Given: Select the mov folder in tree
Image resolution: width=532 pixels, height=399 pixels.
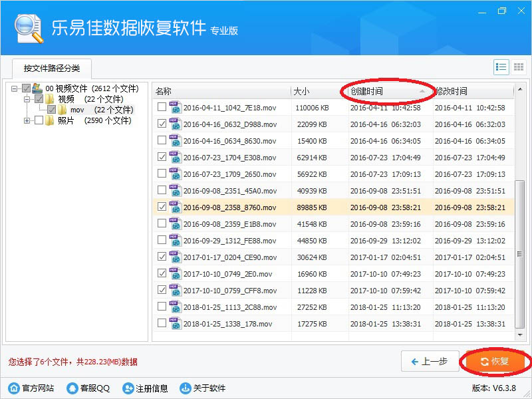Looking at the screenshot, I should [77, 110].
